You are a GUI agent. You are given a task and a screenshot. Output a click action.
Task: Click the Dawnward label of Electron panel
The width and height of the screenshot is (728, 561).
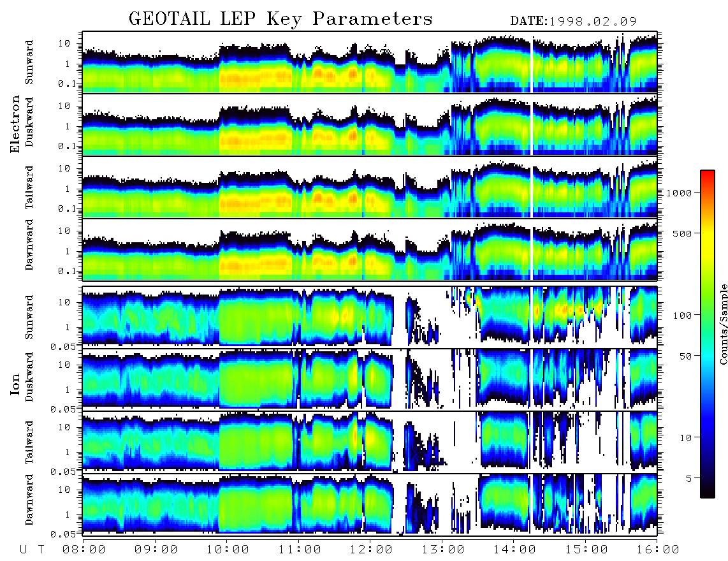tap(29, 245)
